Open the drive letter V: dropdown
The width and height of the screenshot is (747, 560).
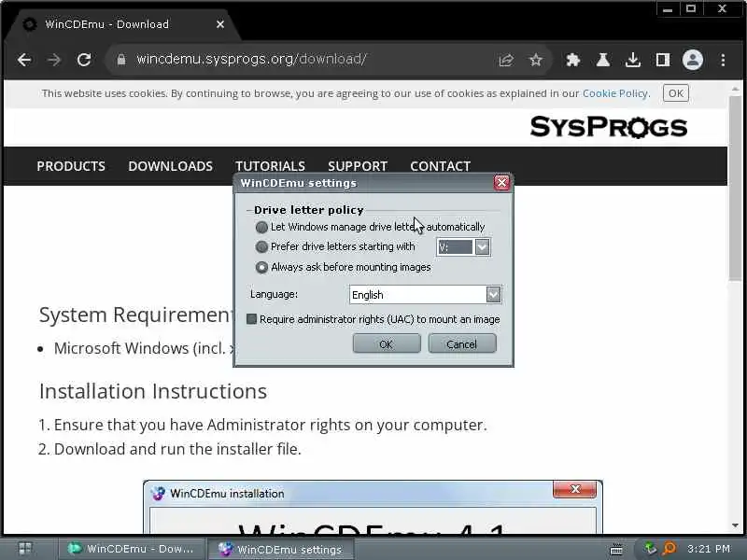pos(482,247)
